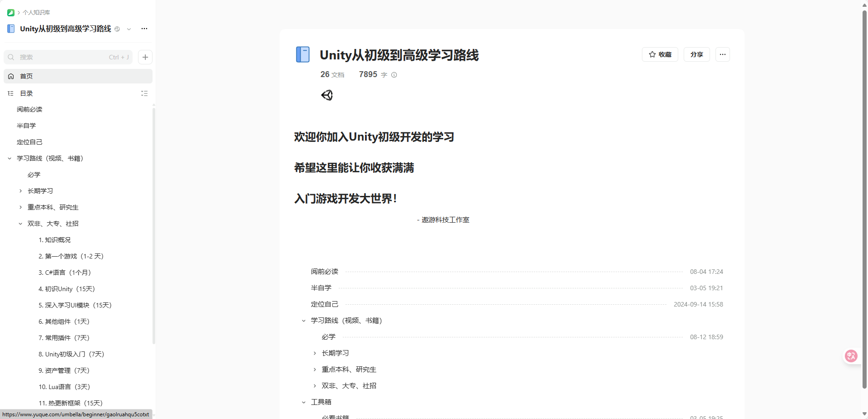Click the pink translate floating icon
Viewport: 868px width, 419px height.
point(851,356)
